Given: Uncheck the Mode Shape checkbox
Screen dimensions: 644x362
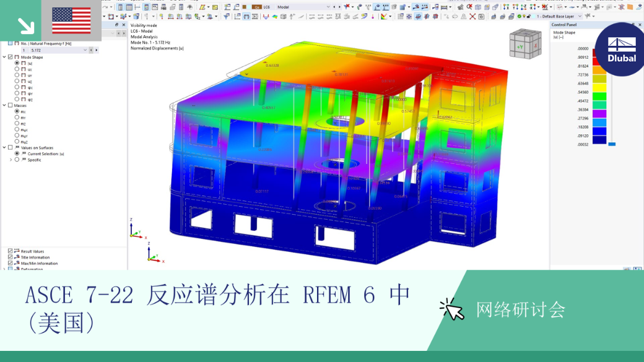Looking at the screenshot, I should click(x=11, y=57).
